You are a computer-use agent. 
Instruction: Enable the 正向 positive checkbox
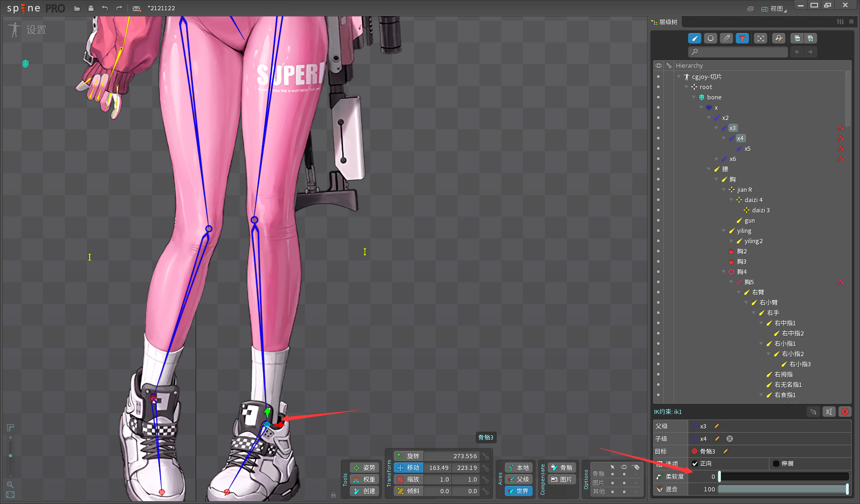click(695, 463)
